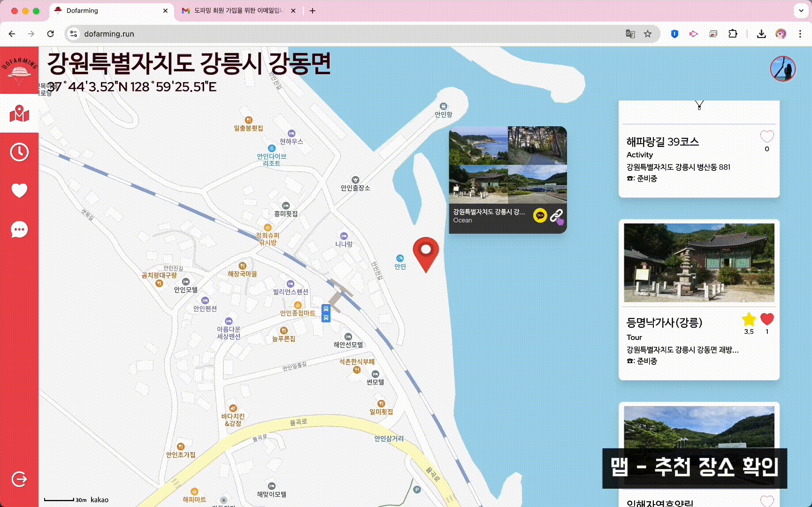The height and width of the screenshot is (507, 812).
Task: Open 해파랑길 39코스 card title
Action: pos(662,142)
